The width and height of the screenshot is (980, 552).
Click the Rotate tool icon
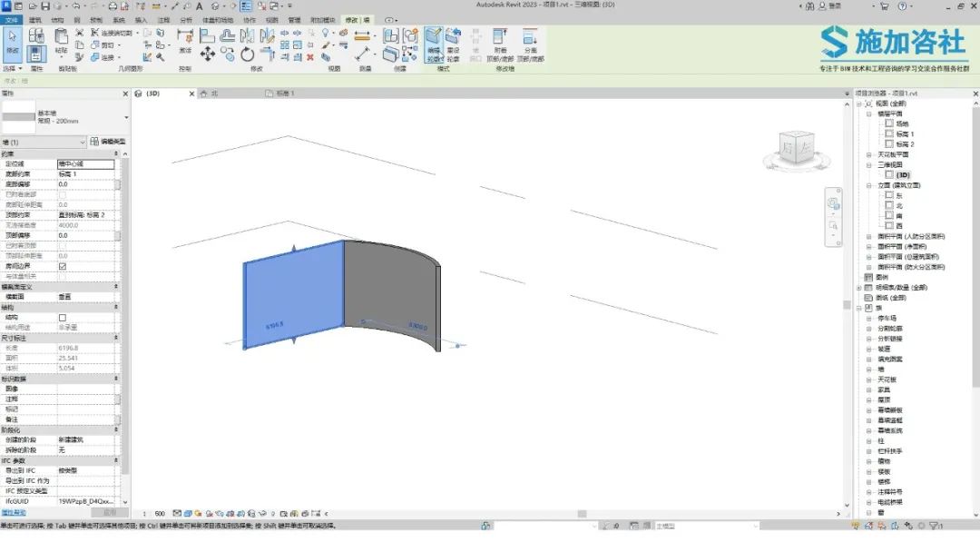pos(248,55)
